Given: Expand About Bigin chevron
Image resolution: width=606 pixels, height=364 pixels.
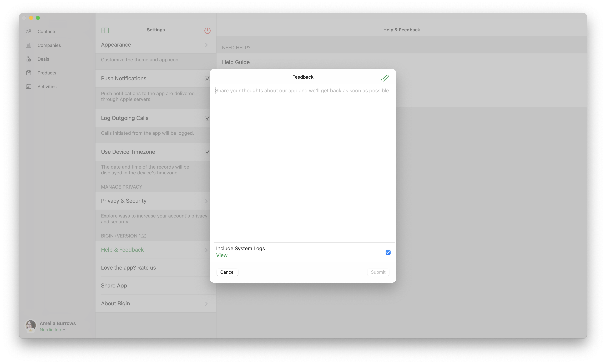Looking at the screenshot, I should 206,304.
